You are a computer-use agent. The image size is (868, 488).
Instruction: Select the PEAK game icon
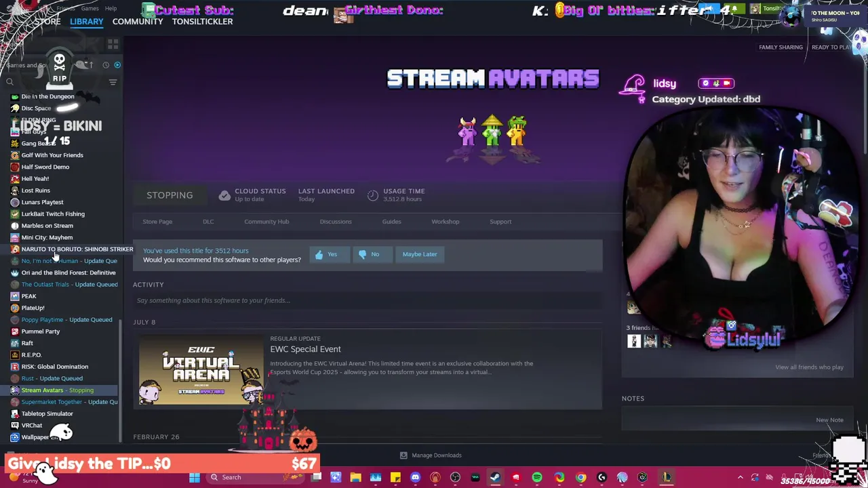click(15, 296)
